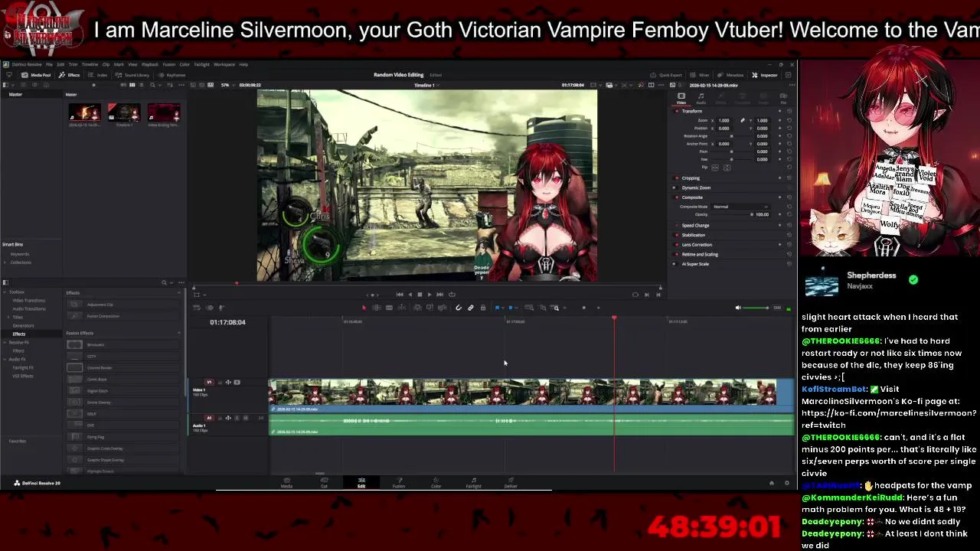980x551 pixels.
Task: Select Generators in effects tree
Action: pyautogui.click(x=23, y=325)
